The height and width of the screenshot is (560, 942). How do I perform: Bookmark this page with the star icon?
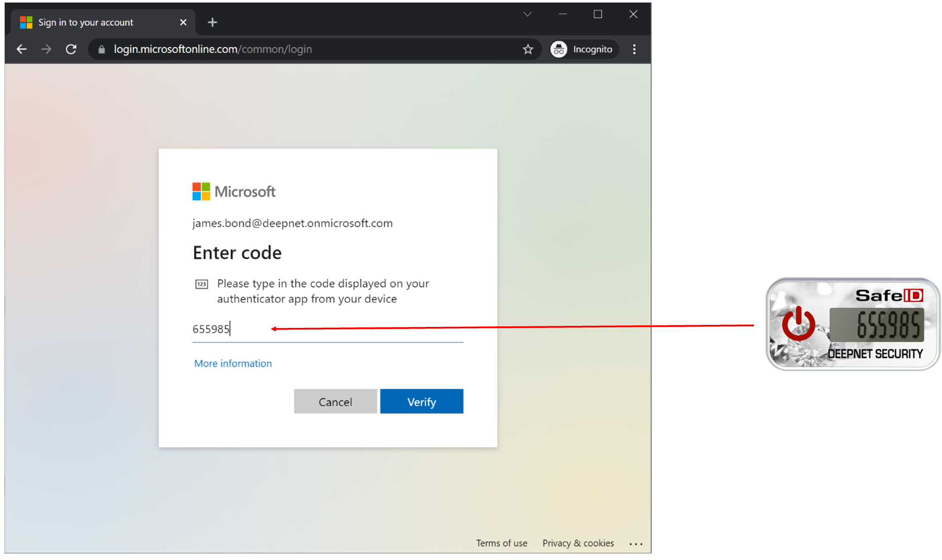pyautogui.click(x=528, y=49)
